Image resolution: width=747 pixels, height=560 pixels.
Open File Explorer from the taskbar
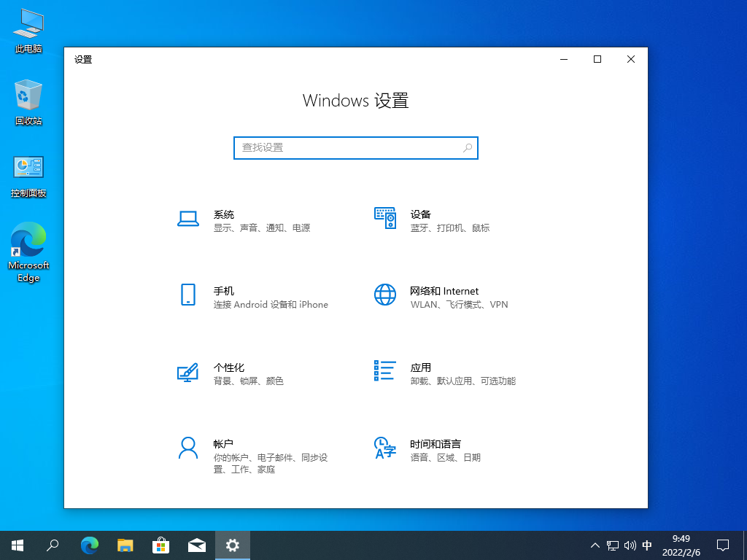click(125, 545)
